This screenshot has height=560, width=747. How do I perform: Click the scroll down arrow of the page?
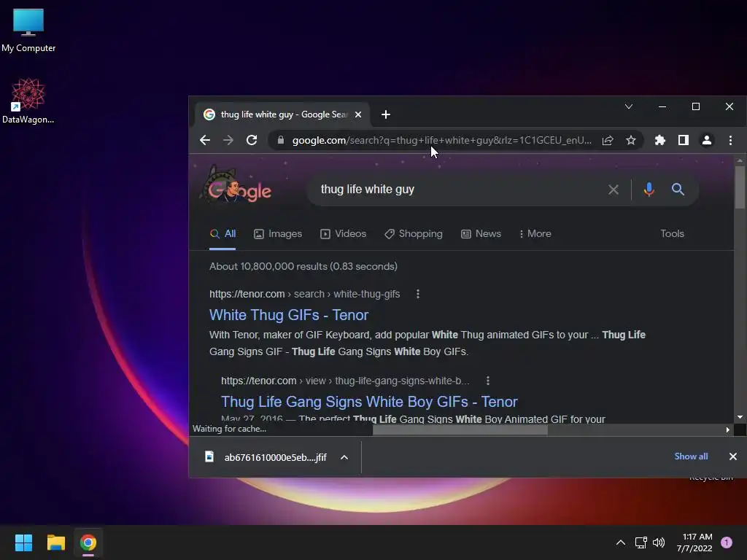pyautogui.click(x=740, y=417)
